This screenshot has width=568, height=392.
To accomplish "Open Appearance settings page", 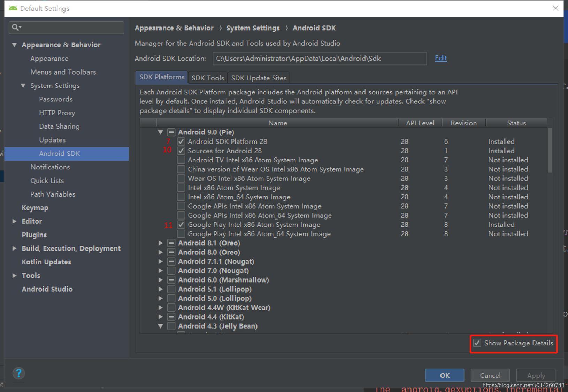I will (49, 59).
